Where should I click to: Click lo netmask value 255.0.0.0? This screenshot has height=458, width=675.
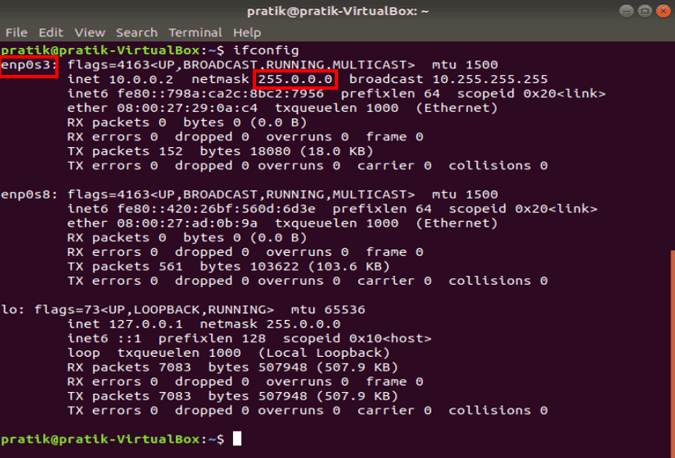(x=303, y=324)
